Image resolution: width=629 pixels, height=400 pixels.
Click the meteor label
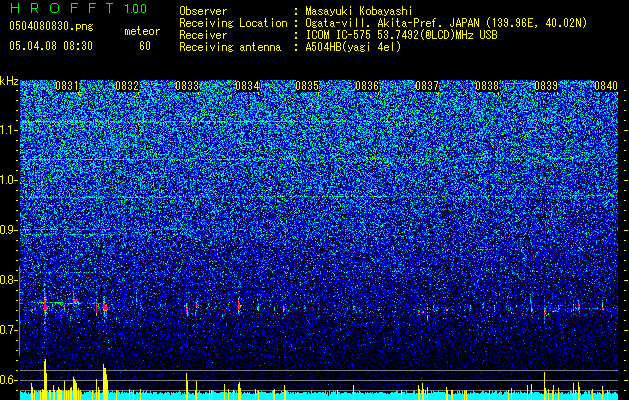(142, 31)
